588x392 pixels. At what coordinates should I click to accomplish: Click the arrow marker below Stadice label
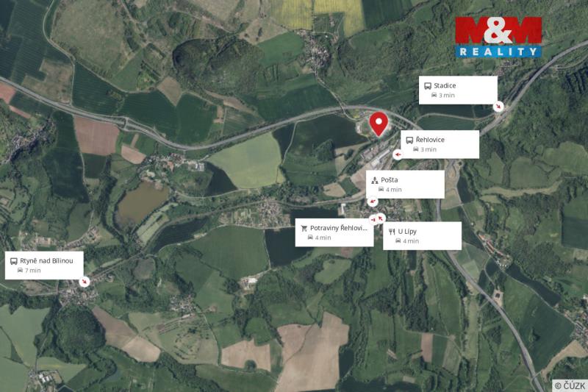[498, 107]
